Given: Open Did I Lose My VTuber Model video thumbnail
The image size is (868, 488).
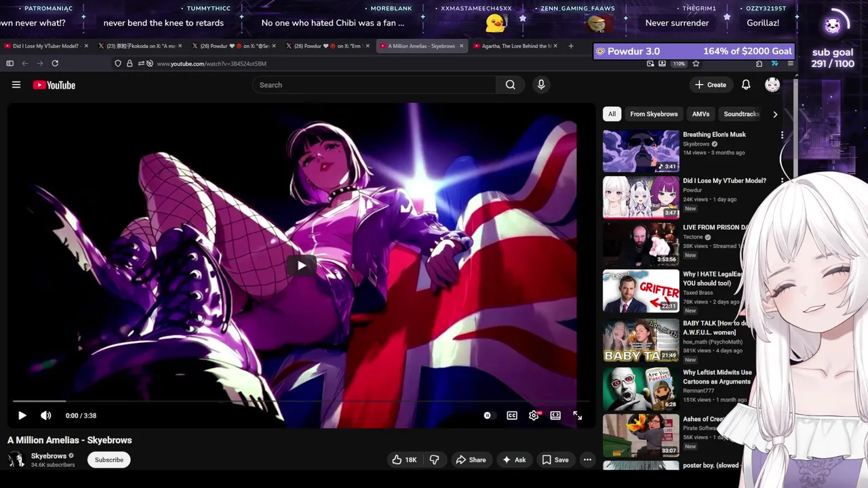Looking at the screenshot, I should pos(641,197).
